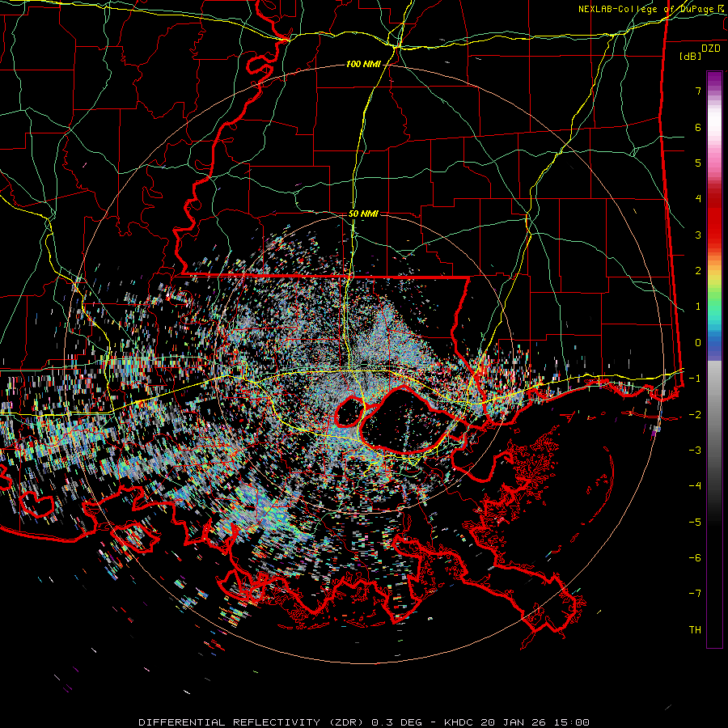The image size is (728, 728).
Task: Click the [dB] unit label
Action: (x=690, y=56)
